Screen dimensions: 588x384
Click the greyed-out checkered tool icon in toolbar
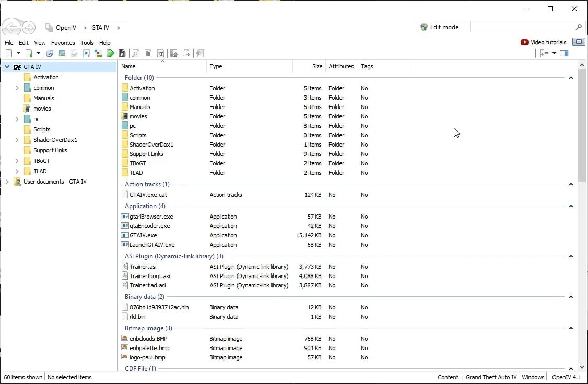coord(74,53)
